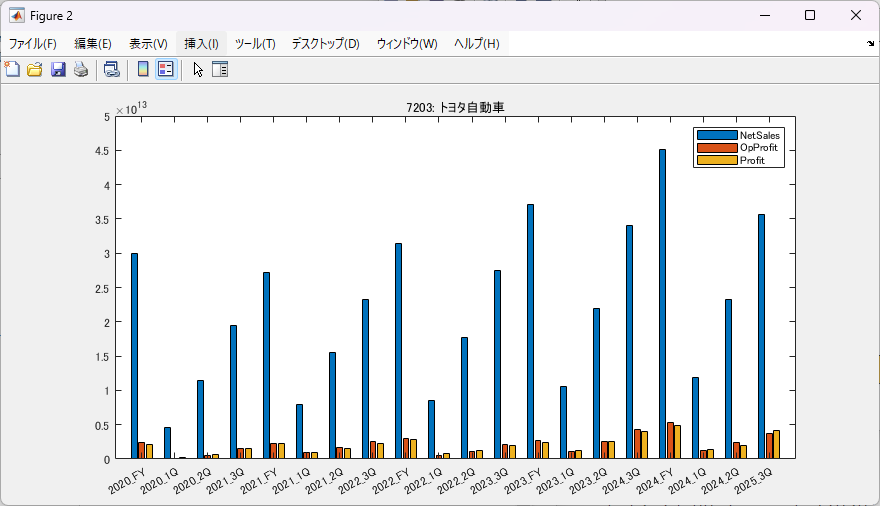Open the ヘルプ(H) menu
Screen dimensions: 880x506
(x=476, y=44)
